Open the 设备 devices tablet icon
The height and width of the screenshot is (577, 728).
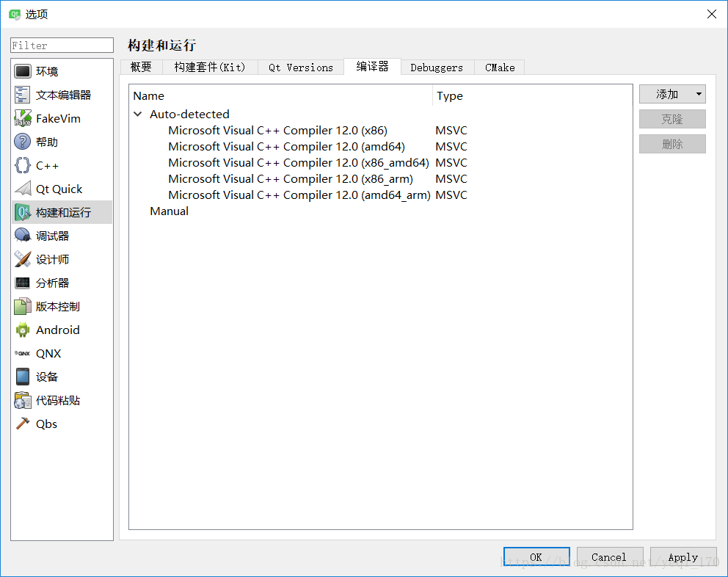[x=22, y=377]
